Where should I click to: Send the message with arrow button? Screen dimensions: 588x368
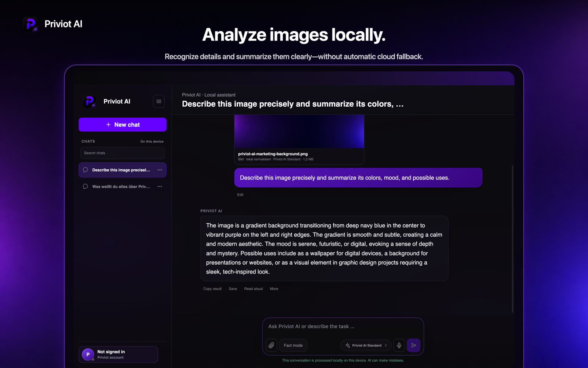pyautogui.click(x=413, y=345)
